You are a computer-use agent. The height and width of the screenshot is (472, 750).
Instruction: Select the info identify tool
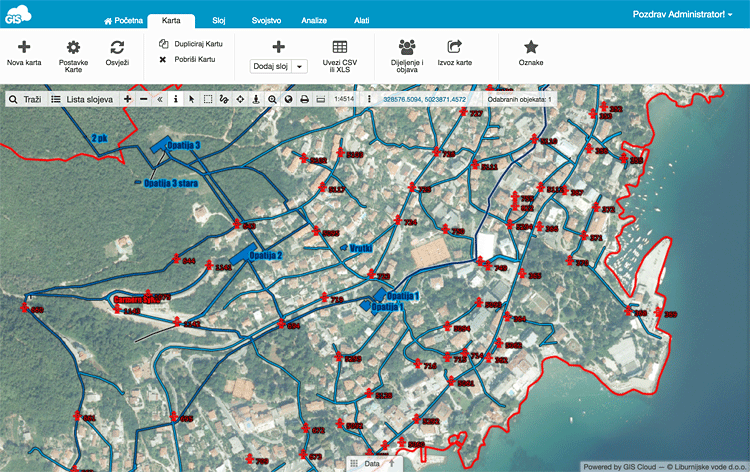[x=176, y=99]
